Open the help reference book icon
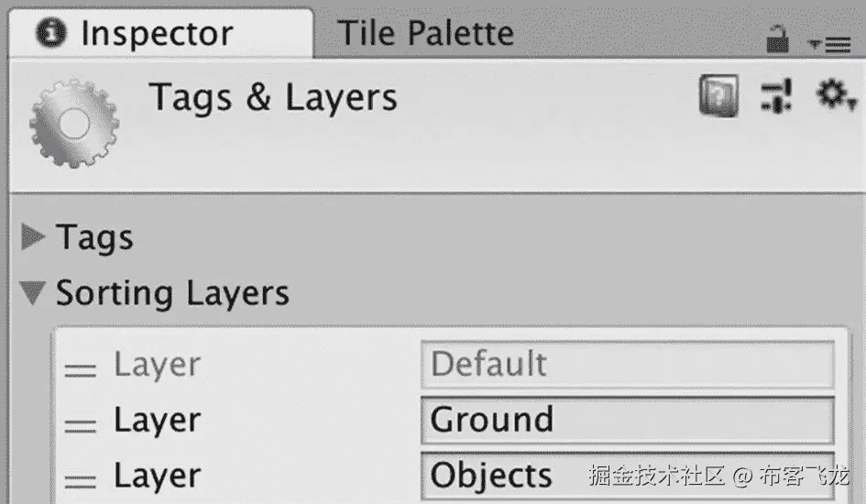This screenshot has width=866, height=504. (x=719, y=96)
